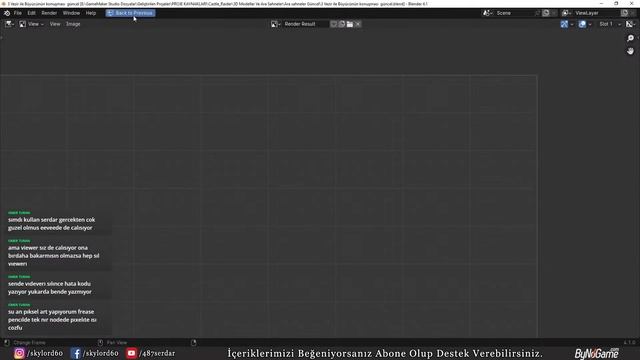The height and width of the screenshot is (360, 640).
Task: Open the ViewLayer browse dropdown icon
Action: (566, 13)
